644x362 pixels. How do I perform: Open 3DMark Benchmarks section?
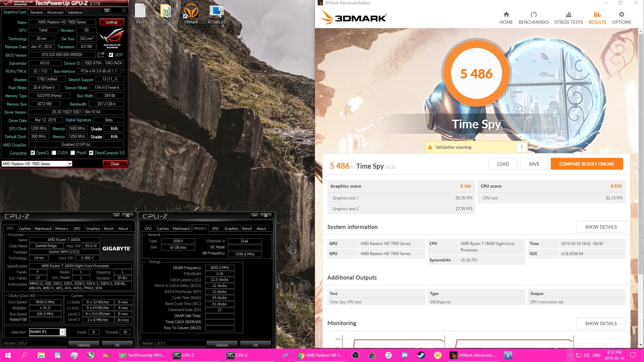(x=534, y=18)
